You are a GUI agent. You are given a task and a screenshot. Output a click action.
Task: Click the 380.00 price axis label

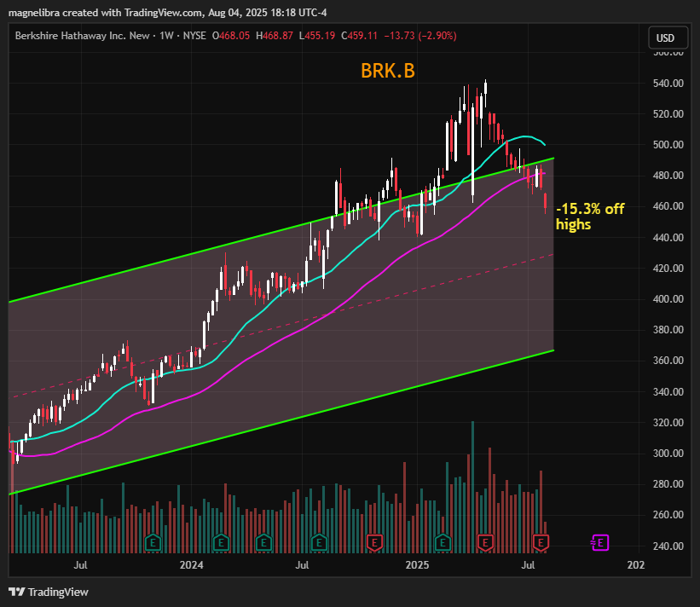(x=668, y=330)
